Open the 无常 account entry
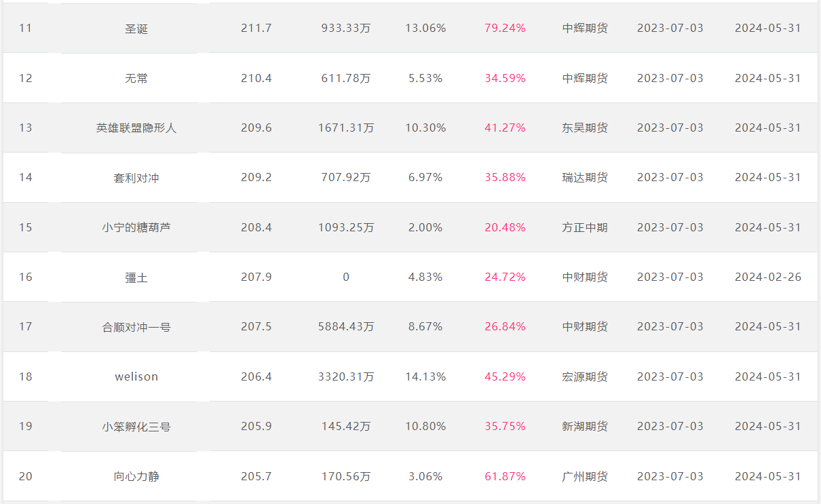The width and height of the screenshot is (821, 504). pos(136,78)
